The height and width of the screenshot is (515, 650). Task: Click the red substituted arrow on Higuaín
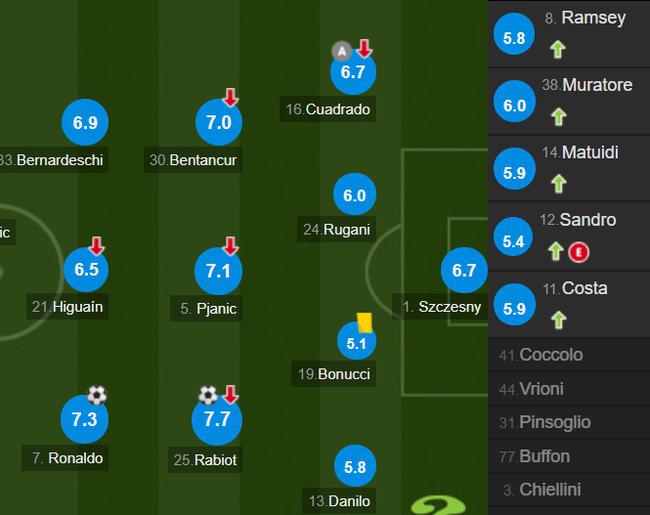[97, 245]
